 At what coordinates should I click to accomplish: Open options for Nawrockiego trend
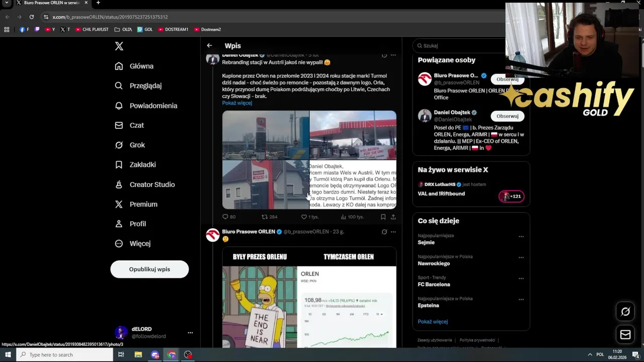pyautogui.click(x=521, y=257)
